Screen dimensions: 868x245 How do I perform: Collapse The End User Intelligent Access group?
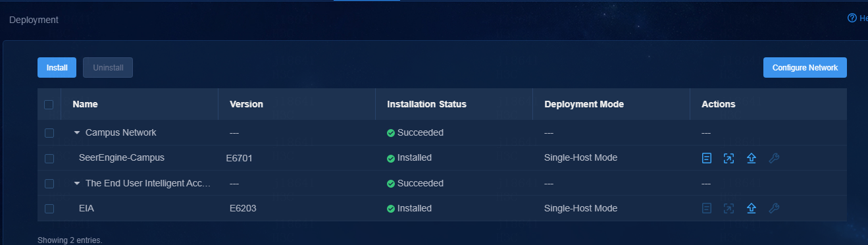[x=77, y=183]
